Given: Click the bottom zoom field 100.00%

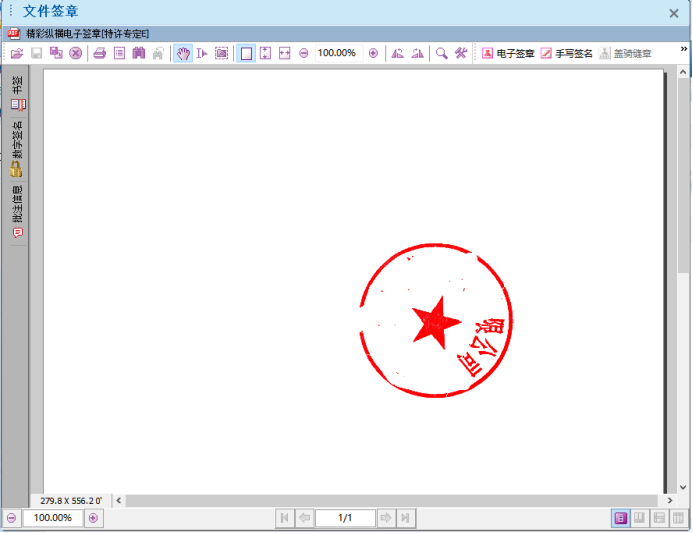Looking at the screenshot, I should pyautogui.click(x=53, y=518).
